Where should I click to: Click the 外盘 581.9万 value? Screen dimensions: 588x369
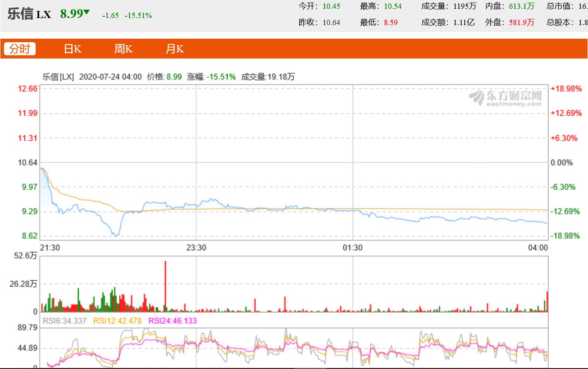click(510, 22)
